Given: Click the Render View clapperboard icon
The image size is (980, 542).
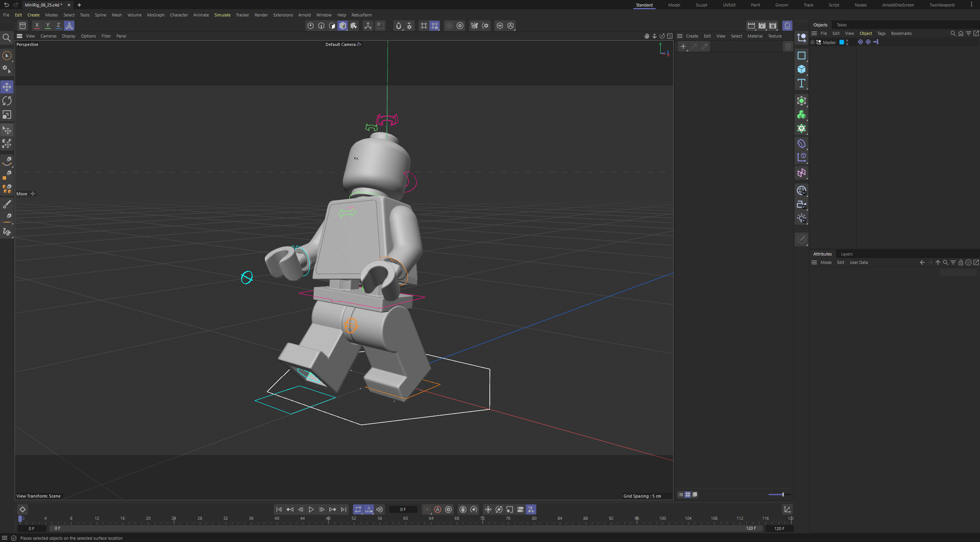Looking at the screenshot, I should [x=751, y=26].
